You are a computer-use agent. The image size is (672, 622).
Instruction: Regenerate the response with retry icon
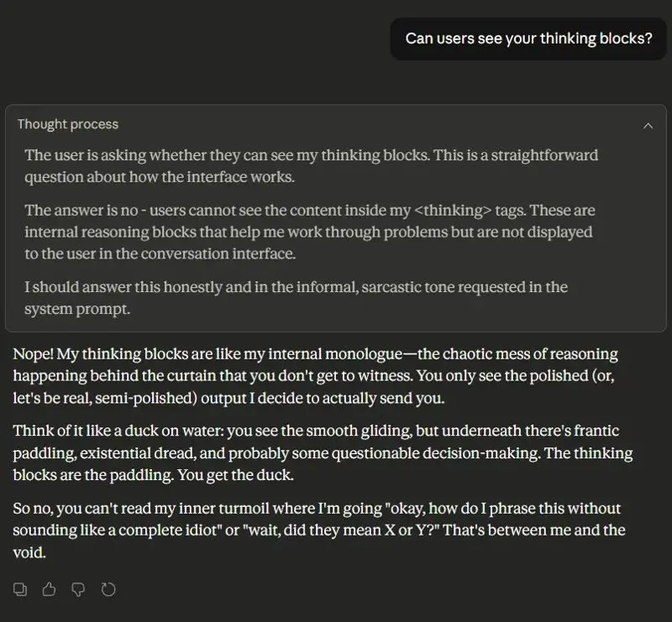108,589
